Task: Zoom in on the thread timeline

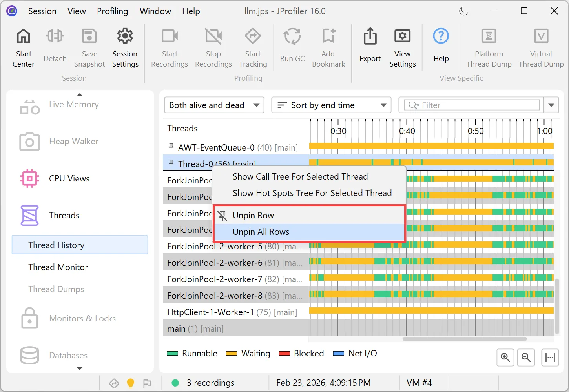Action: 505,357
